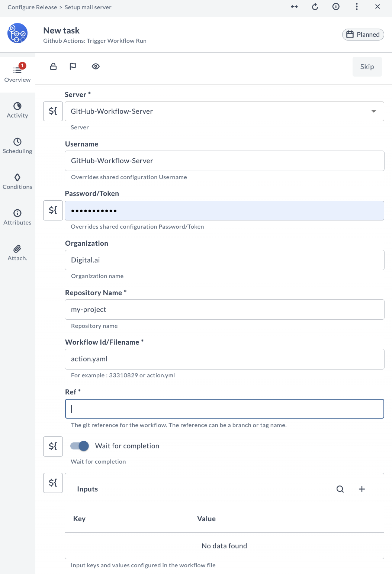Image resolution: width=392 pixels, height=574 pixels.
Task: Open the Scheduling tab
Action: pyautogui.click(x=17, y=146)
